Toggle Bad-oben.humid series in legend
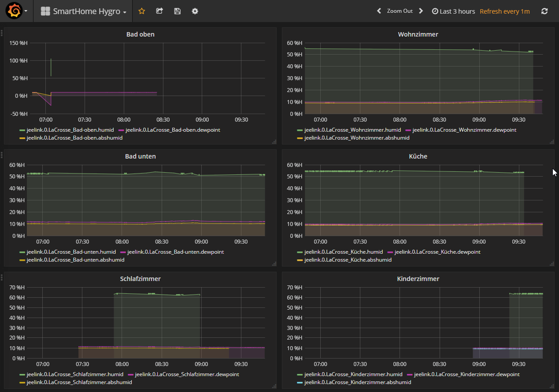 70,130
